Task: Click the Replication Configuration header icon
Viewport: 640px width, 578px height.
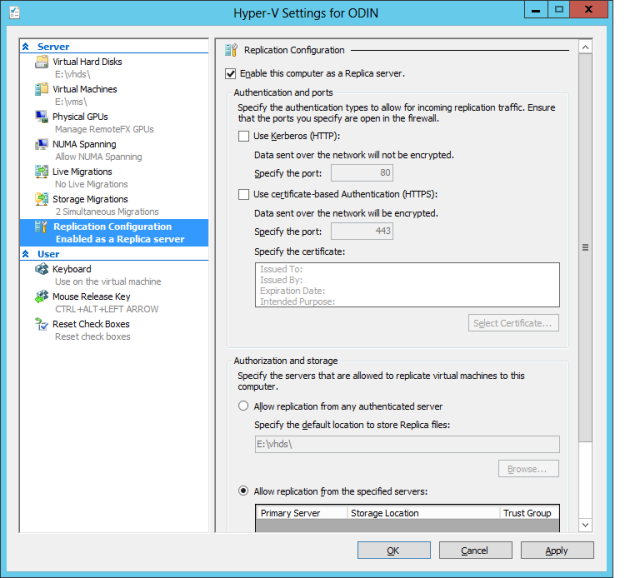Action: [x=231, y=50]
